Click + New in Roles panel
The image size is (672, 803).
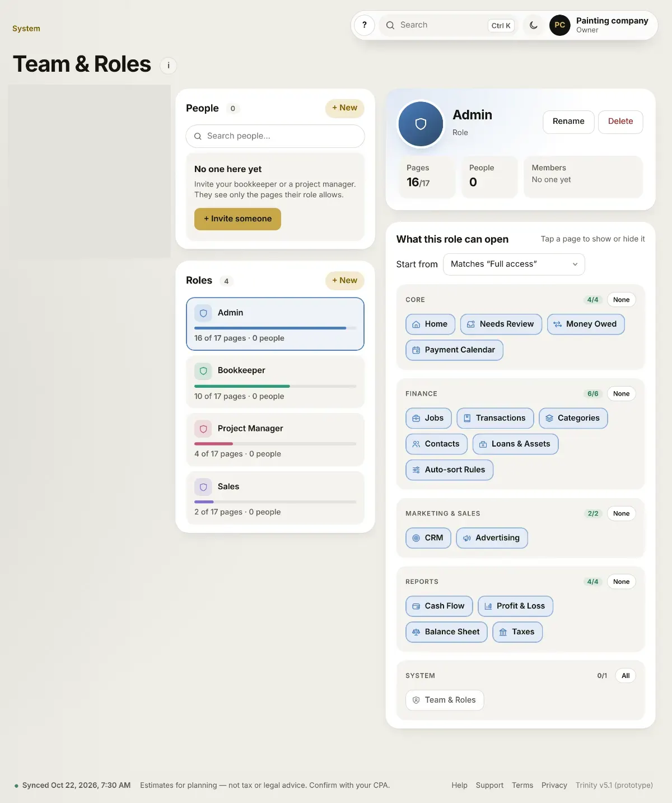coord(345,281)
